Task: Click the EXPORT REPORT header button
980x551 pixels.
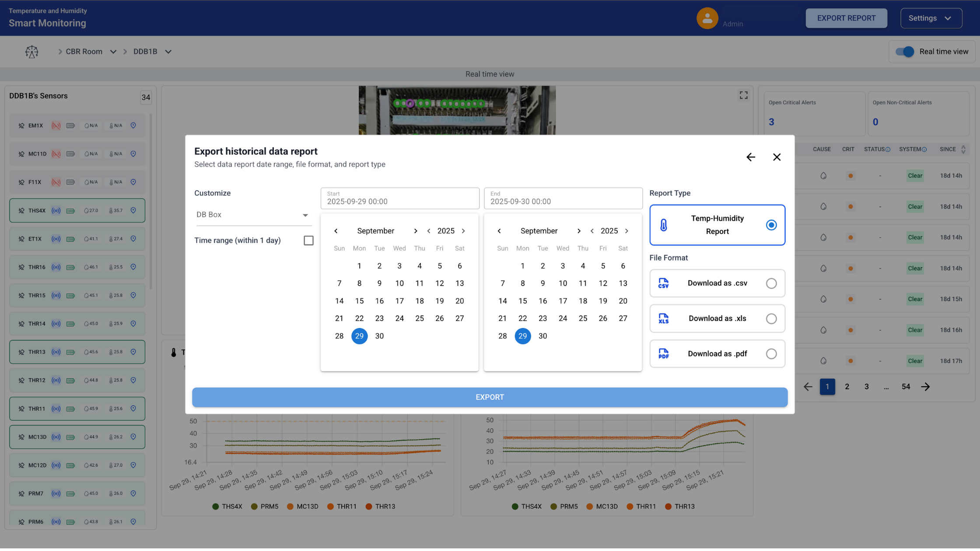Action: (846, 18)
